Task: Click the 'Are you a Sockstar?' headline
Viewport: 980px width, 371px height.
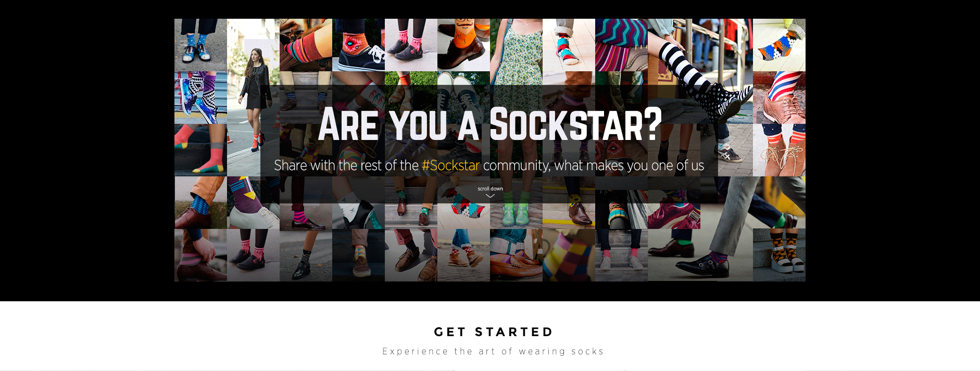Action: click(490, 124)
